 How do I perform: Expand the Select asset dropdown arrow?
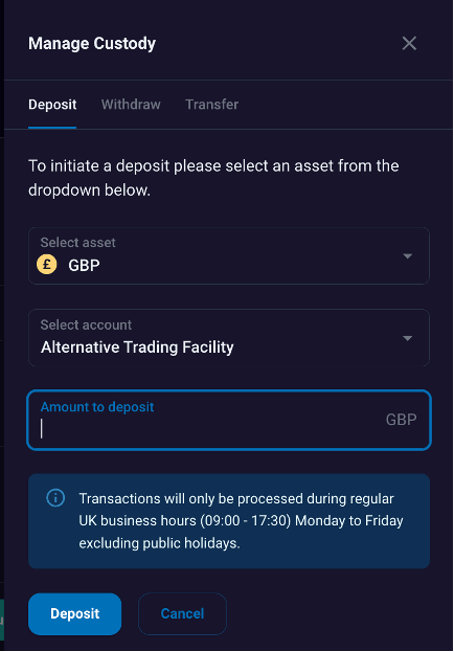click(407, 256)
